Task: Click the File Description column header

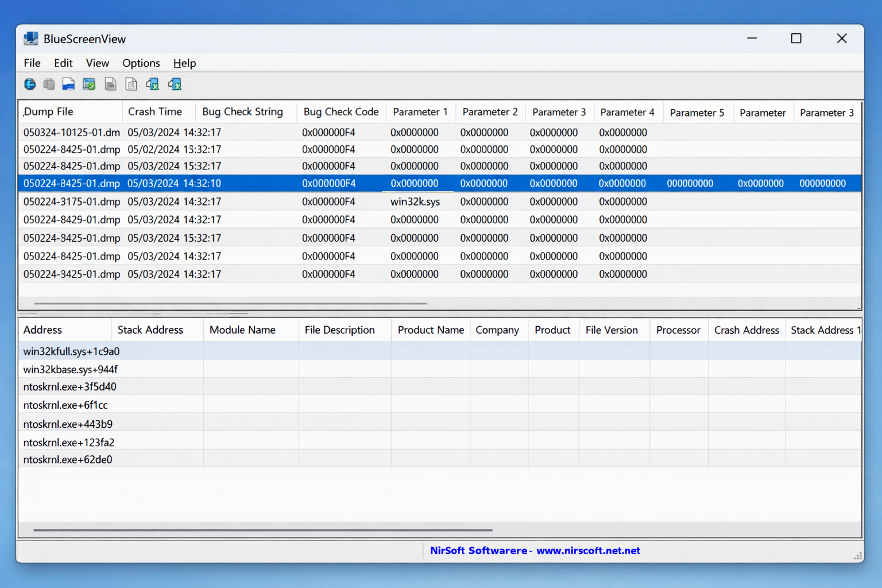Action: click(345, 330)
